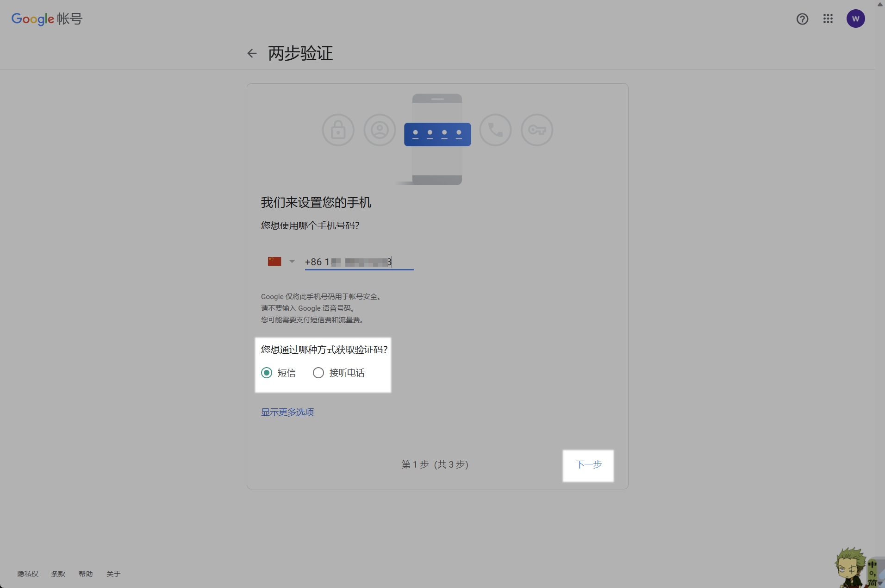Viewport: 885px width, 588px height.
Task: Click 显示更多选项 link
Action: point(287,412)
